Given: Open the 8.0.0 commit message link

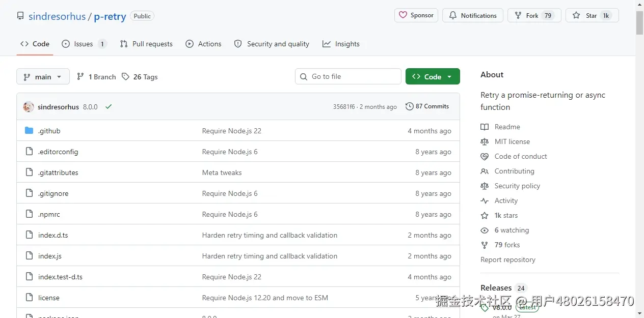Looking at the screenshot, I should click(90, 107).
